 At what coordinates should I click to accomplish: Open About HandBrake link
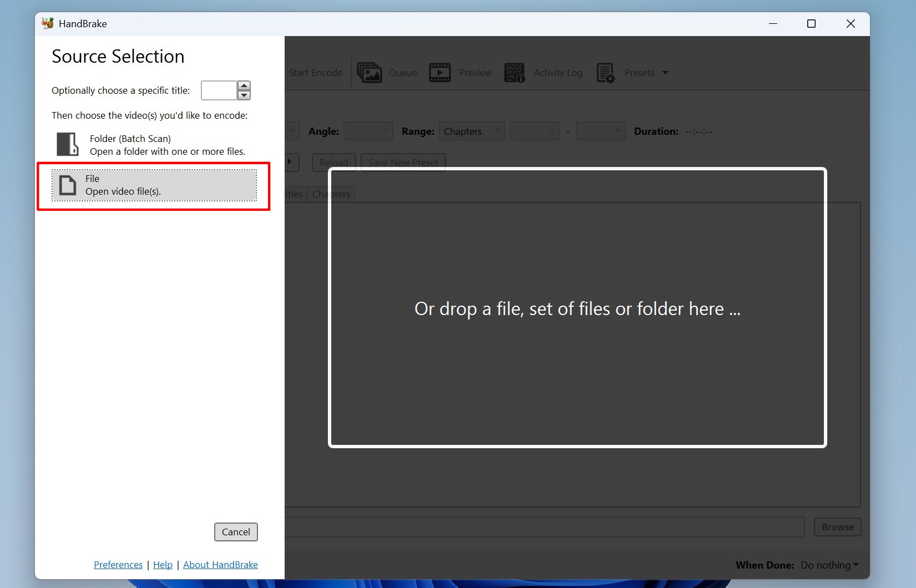coord(220,565)
